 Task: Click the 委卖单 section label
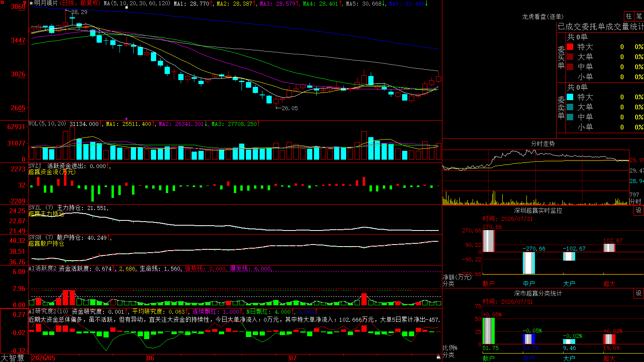click(x=561, y=108)
